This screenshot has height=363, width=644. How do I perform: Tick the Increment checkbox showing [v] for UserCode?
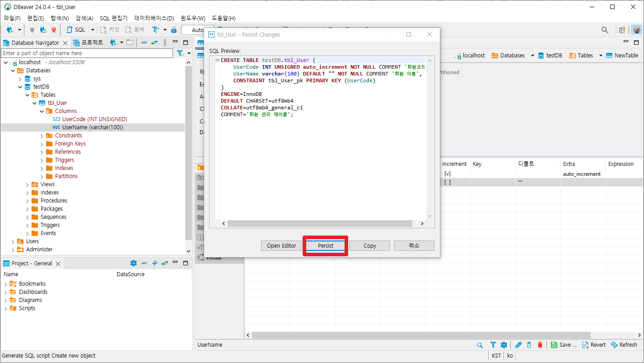[x=448, y=174]
